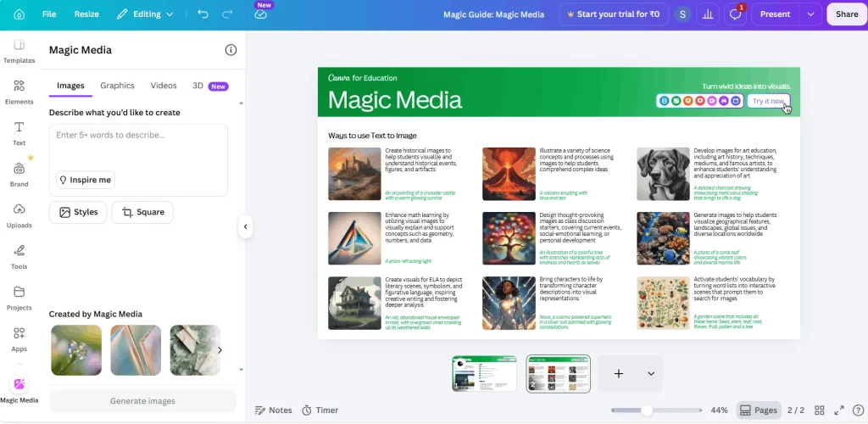Open Elements in sidebar
Image resolution: width=868 pixels, height=424 pixels.
pos(19,92)
